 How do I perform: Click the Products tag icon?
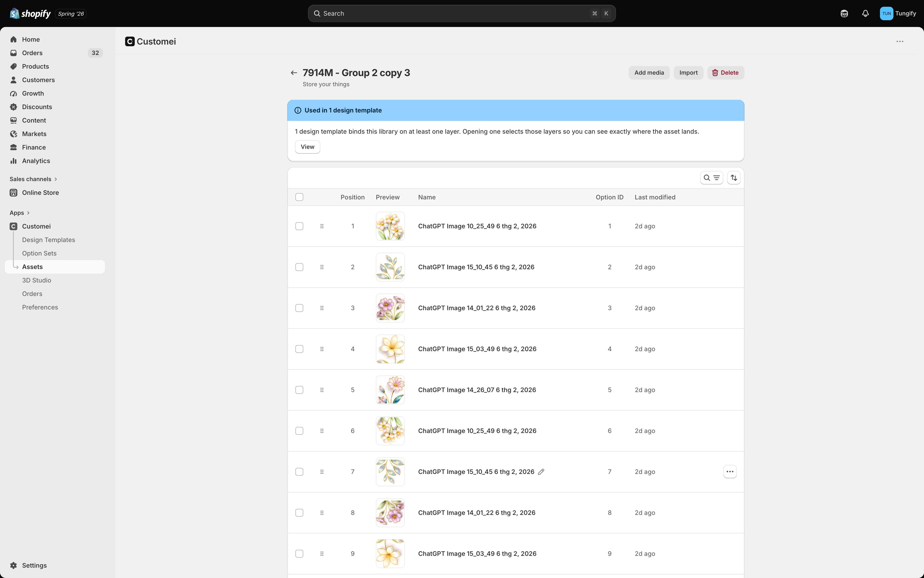tap(14, 66)
